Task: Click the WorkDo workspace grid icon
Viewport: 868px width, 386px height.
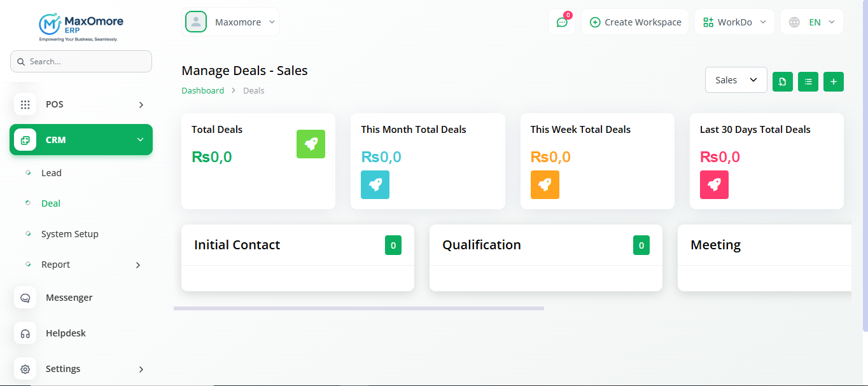Action: [x=708, y=22]
